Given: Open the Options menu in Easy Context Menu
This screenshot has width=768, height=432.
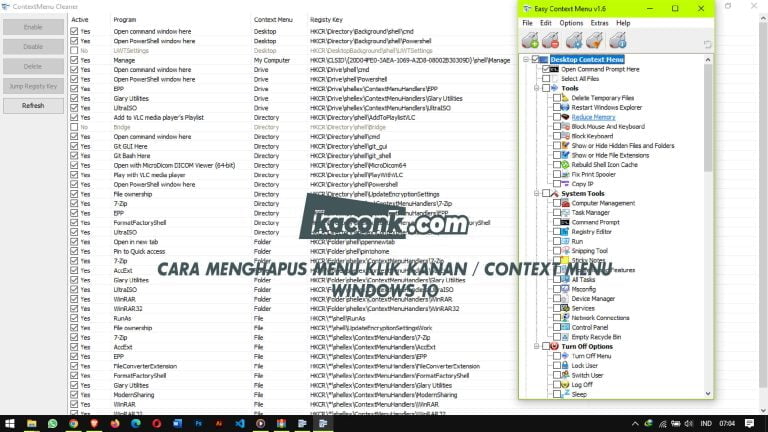Looking at the screenshot, I should tap(571, 23).
